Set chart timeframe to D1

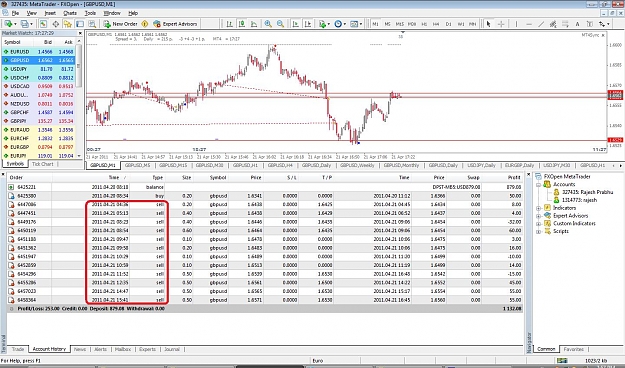tap(448, 24)
